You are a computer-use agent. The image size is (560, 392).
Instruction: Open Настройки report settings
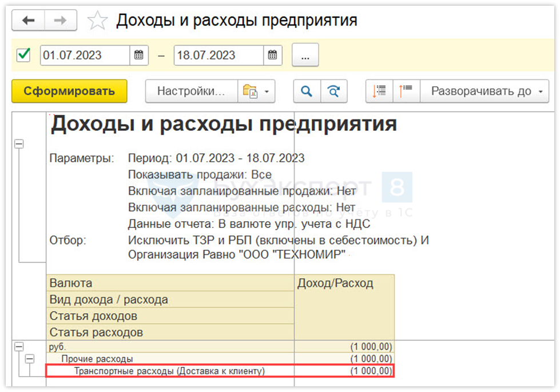point(191,91)
